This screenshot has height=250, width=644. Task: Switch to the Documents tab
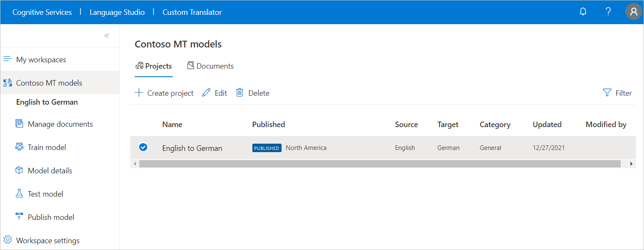point(210,66)
